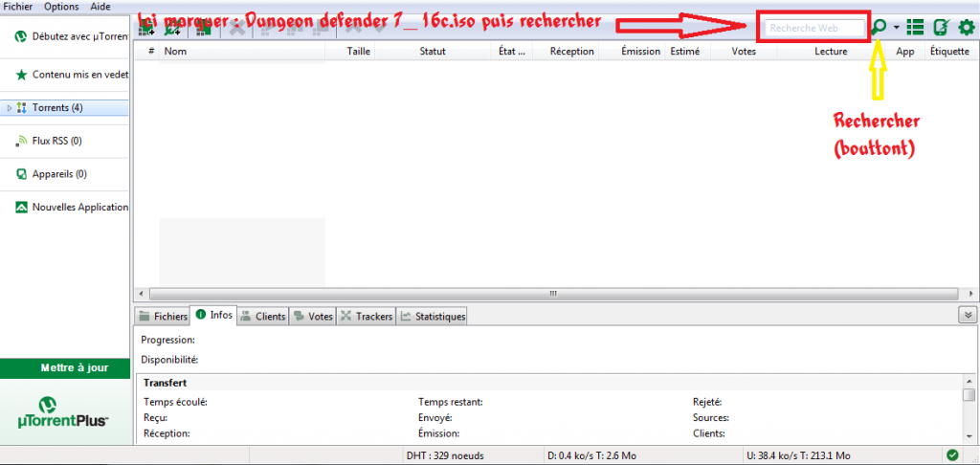
Task: Sort by the Émission column header
Action: pos(632,52)
